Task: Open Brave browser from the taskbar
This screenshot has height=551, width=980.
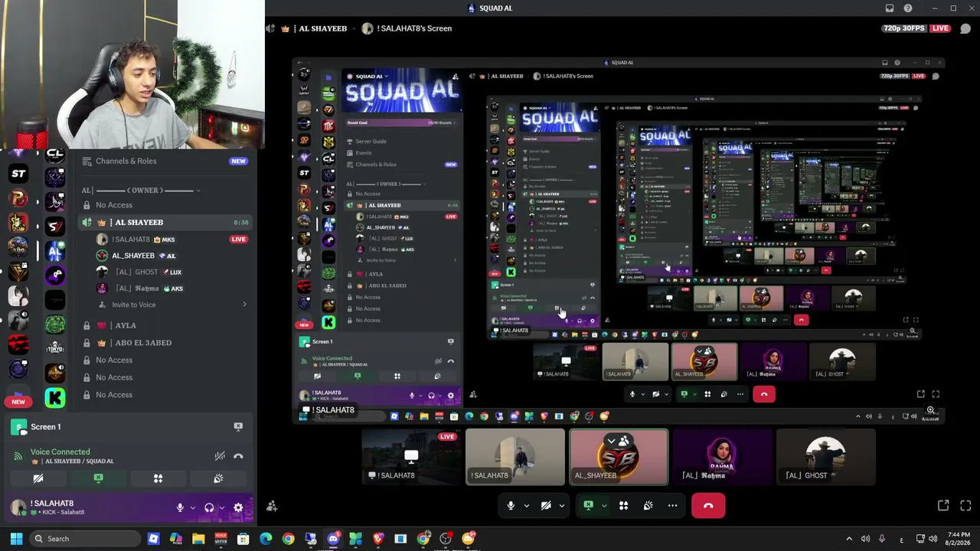Action: (378, 539)
